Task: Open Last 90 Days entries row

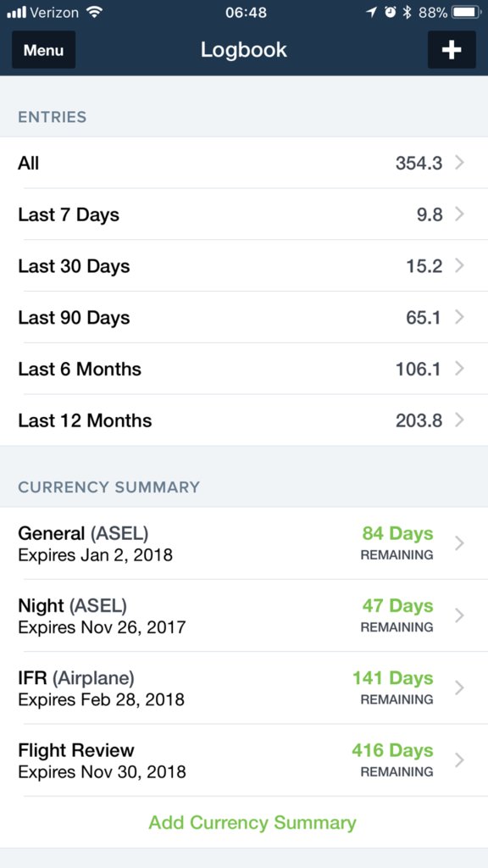Action: (244, 317)
